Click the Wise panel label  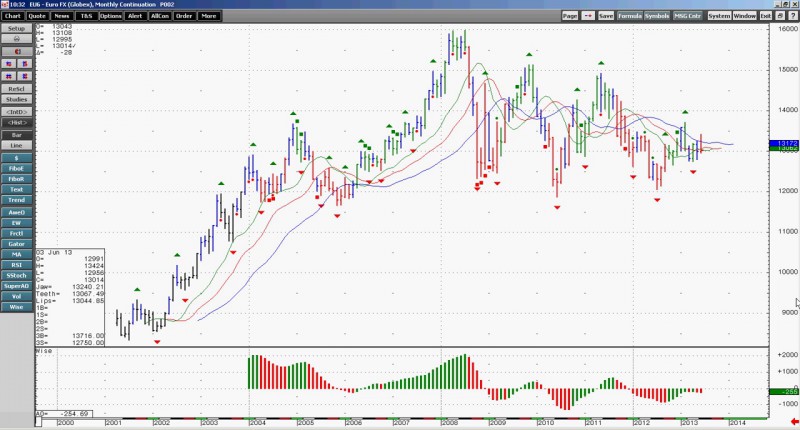(x=44, y=351)
